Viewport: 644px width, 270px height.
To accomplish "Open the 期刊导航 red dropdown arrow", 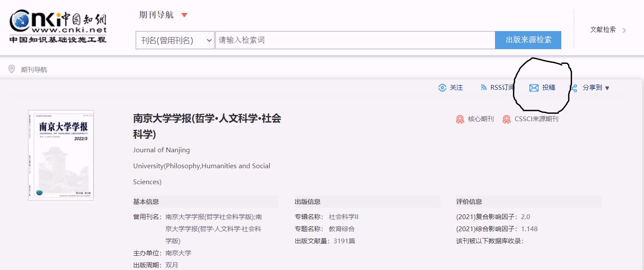I will tap(184, 15).
